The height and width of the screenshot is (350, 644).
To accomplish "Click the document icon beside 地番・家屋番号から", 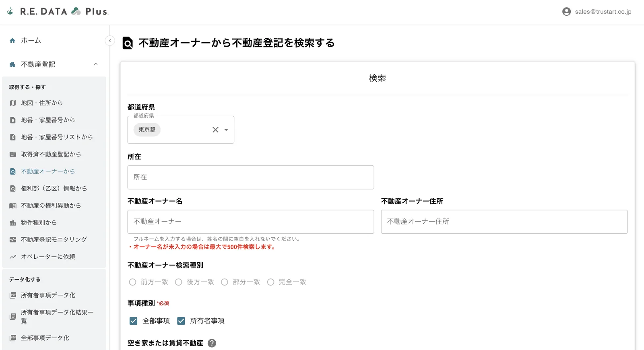I will tap(13, 120).
